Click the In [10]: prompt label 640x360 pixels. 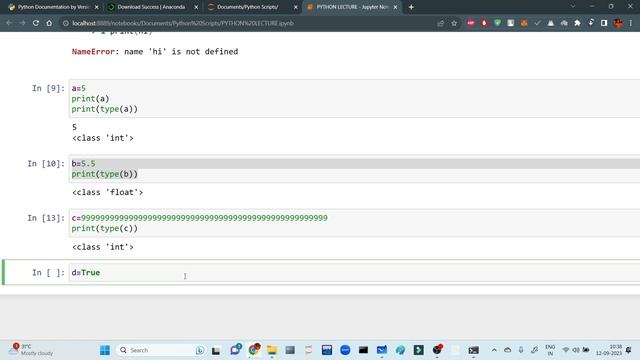[46, 164]
